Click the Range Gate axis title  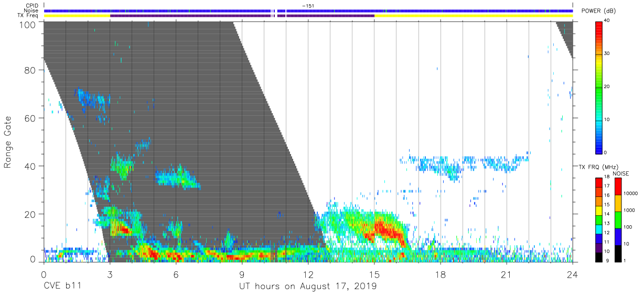[x=8, y=142]
